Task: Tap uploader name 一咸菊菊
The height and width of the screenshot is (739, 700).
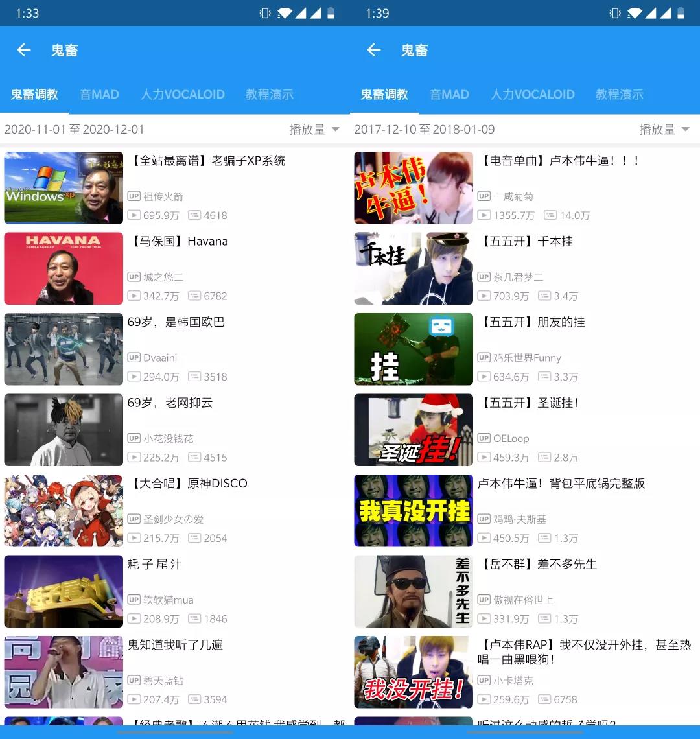Action: pos(513,196)
